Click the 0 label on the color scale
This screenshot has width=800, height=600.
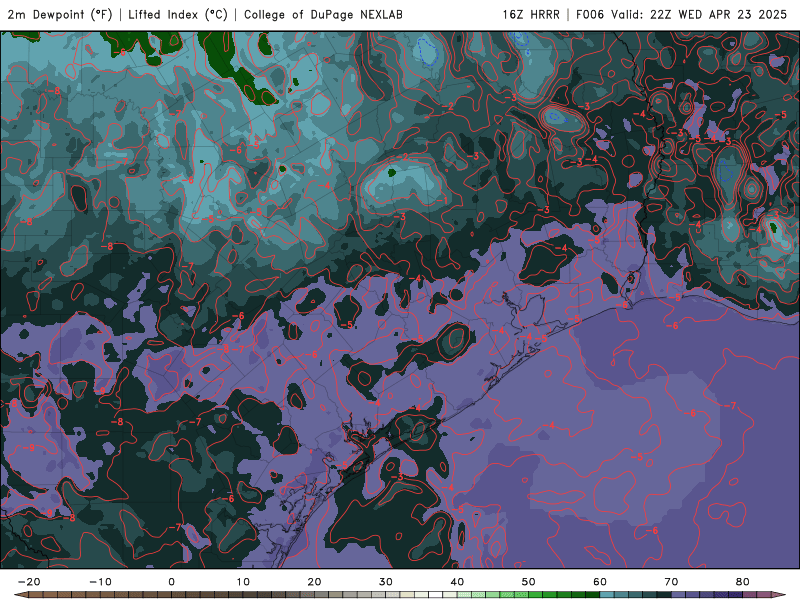point(171,582)
